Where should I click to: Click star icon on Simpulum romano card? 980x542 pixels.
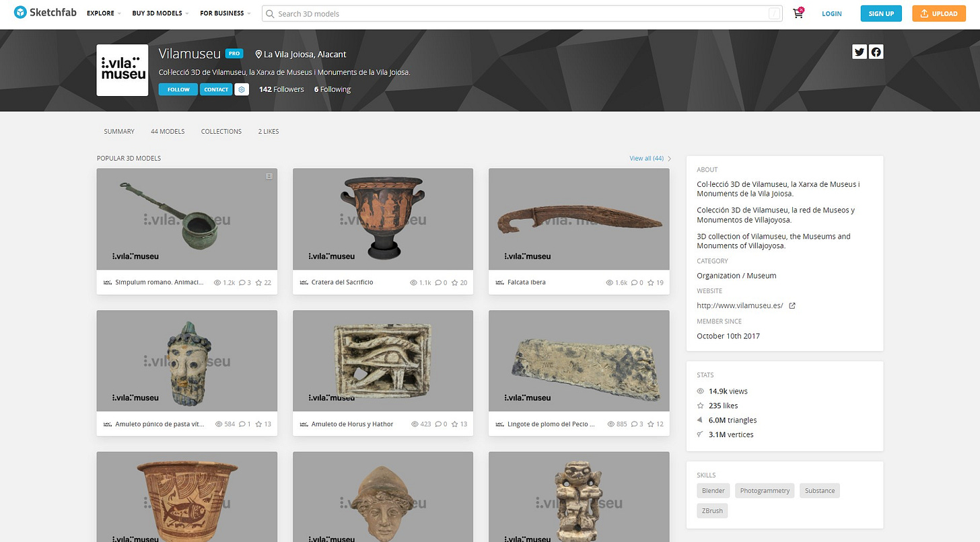[x=258, y=282]
